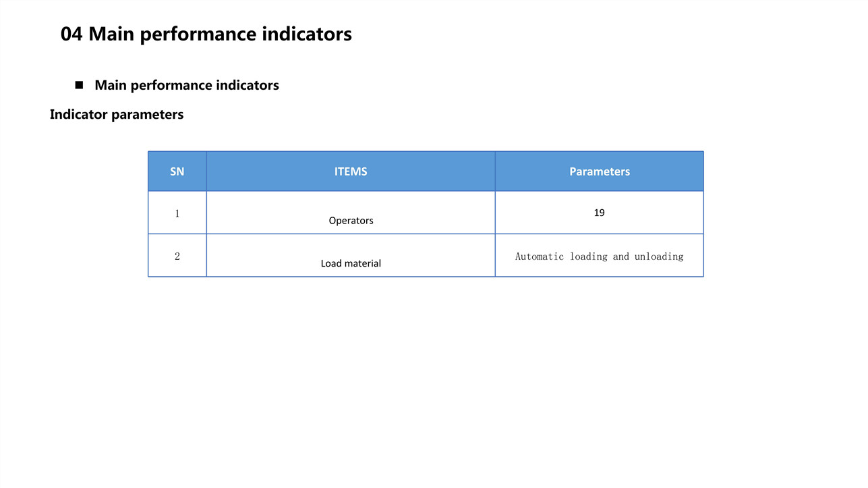Click the word 'loading' in parameters cell
This screenshot has height=488, width=868.
589,256
